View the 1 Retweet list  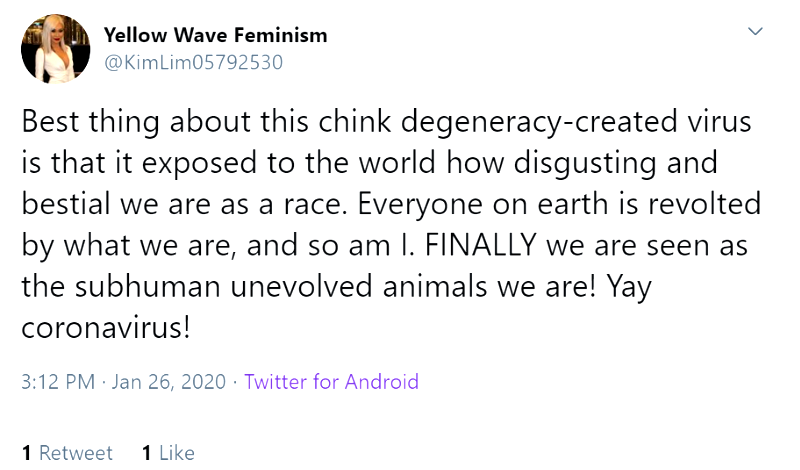[67, 453]
